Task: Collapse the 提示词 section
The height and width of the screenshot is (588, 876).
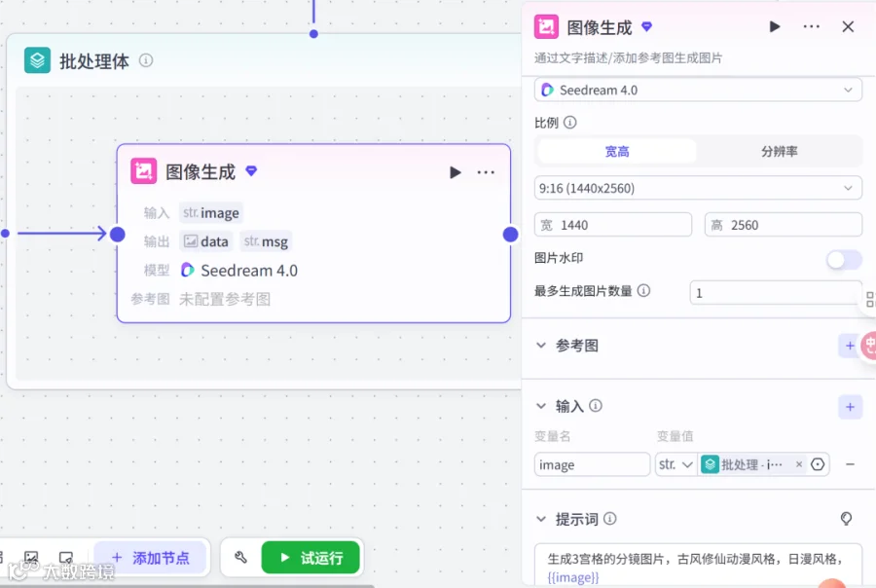Action: click(x=541, y=519)
